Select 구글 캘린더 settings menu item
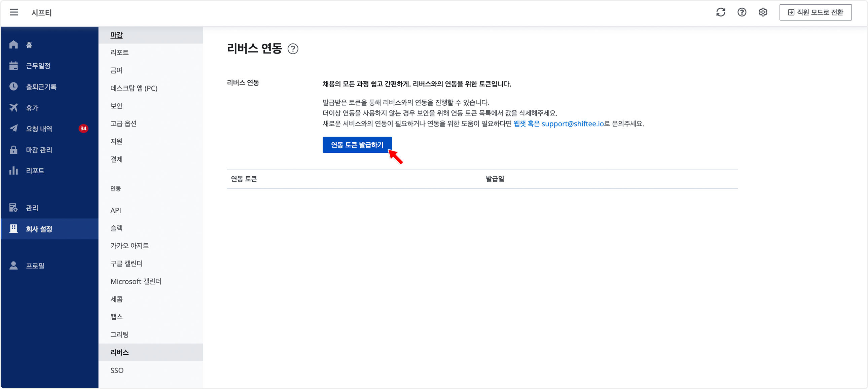Viewport: 868px width, 389px height. tap(126, 263)
